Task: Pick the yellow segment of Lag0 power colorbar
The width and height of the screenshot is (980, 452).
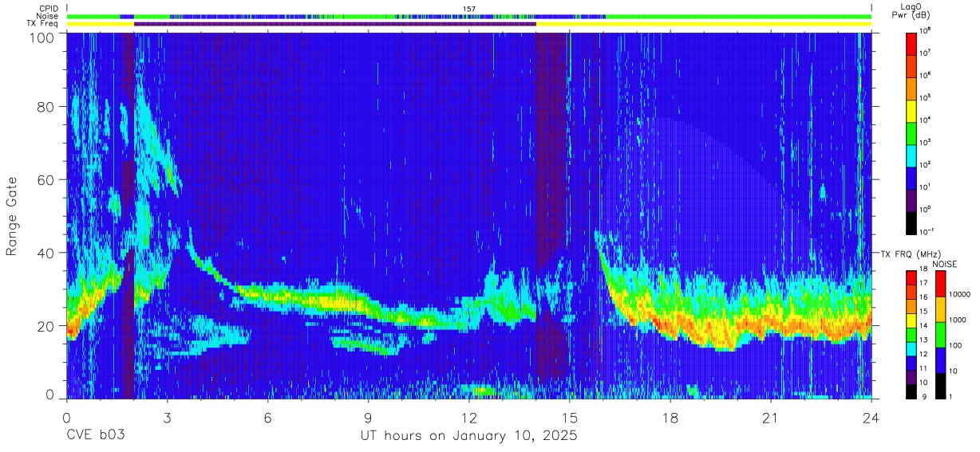Action: coord(912,111)
